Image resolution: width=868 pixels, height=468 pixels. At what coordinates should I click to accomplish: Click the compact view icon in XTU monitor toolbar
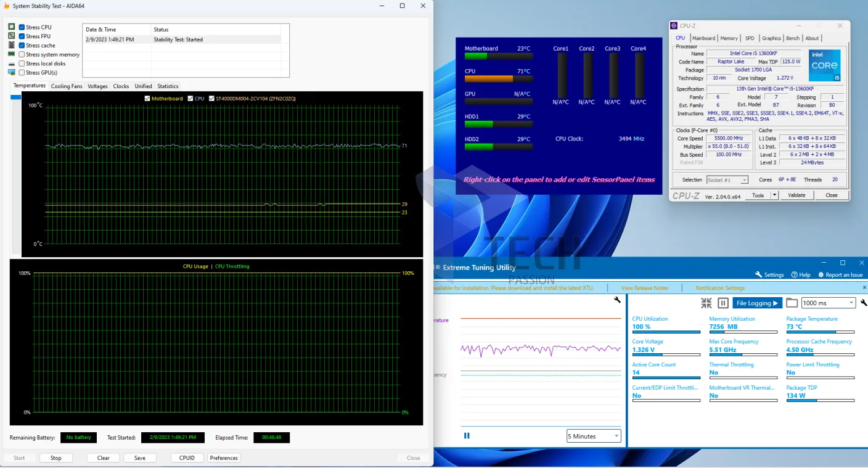[706, 303]
